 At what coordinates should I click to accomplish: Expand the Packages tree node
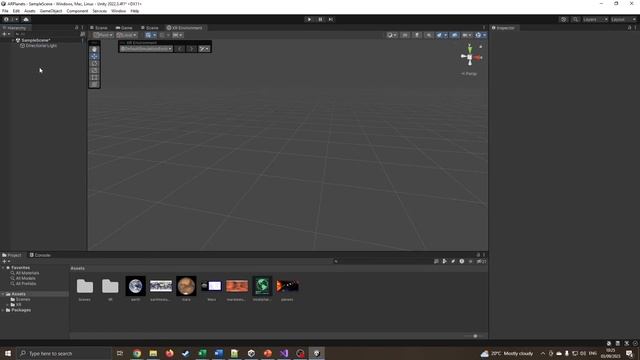pyautogui.click(x=3, y=310)
